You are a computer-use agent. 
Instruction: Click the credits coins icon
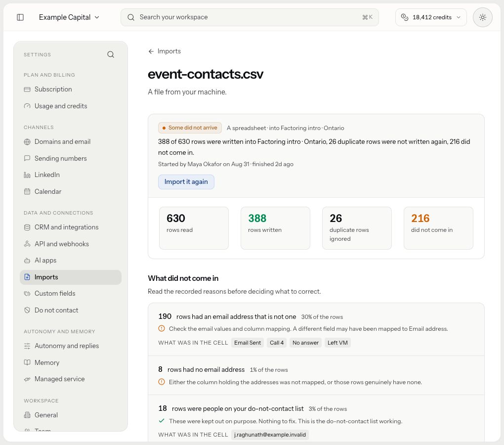(405, 17)
